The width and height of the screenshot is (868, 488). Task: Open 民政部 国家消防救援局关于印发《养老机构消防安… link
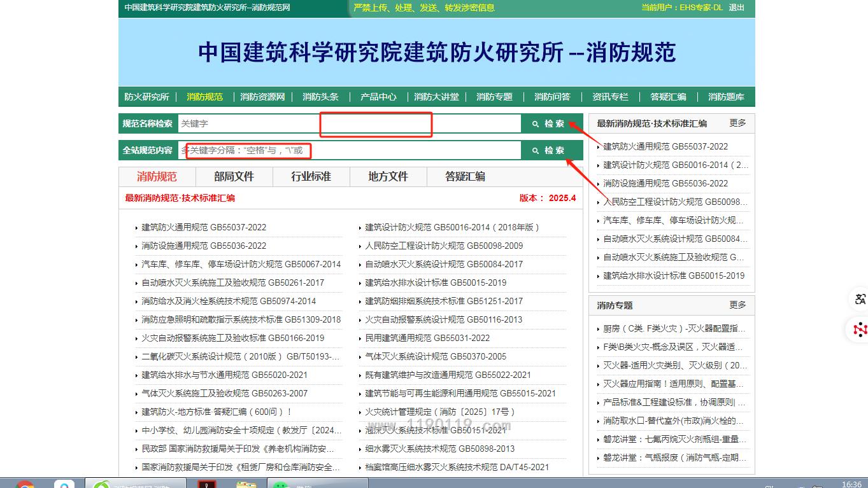point(238,449)
